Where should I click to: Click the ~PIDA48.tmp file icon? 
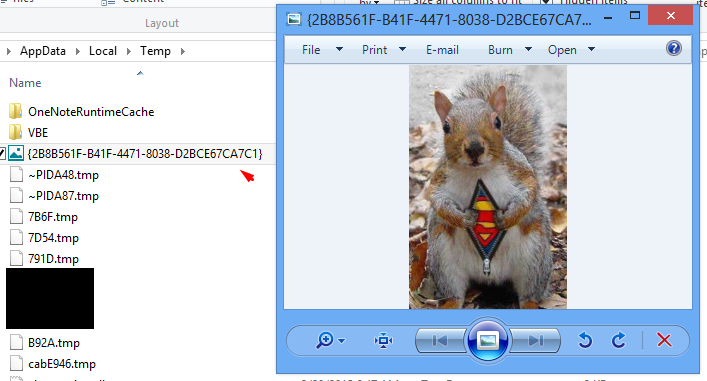[x=16, y=174]
